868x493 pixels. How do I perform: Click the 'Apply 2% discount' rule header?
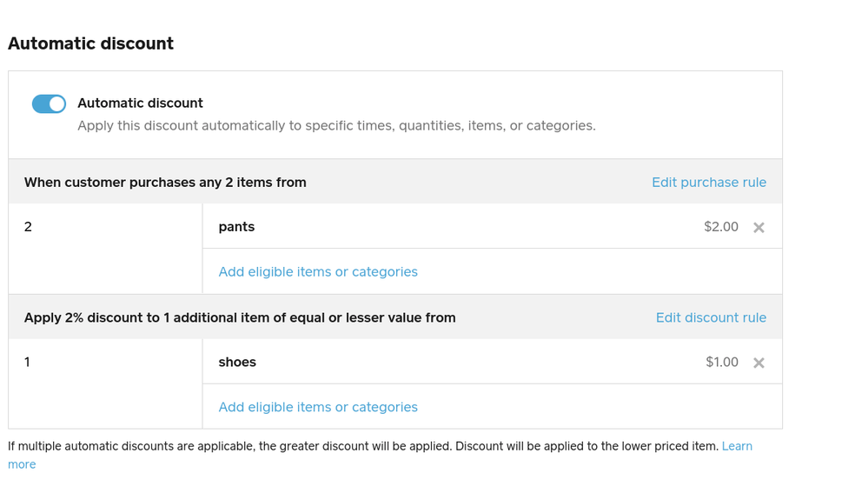[x=240, y=318]
